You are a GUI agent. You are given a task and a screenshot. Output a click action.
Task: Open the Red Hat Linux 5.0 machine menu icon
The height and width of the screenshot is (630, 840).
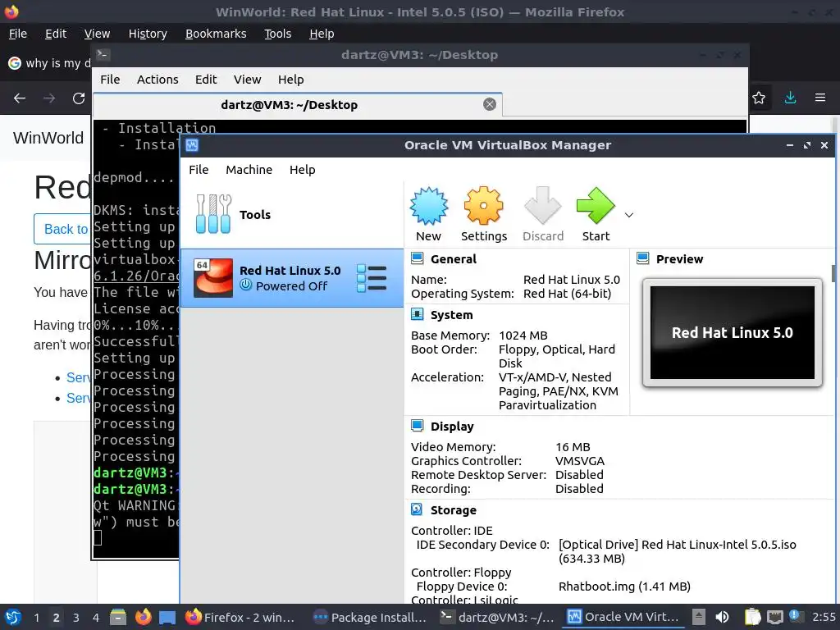click(x=372, y=278)
